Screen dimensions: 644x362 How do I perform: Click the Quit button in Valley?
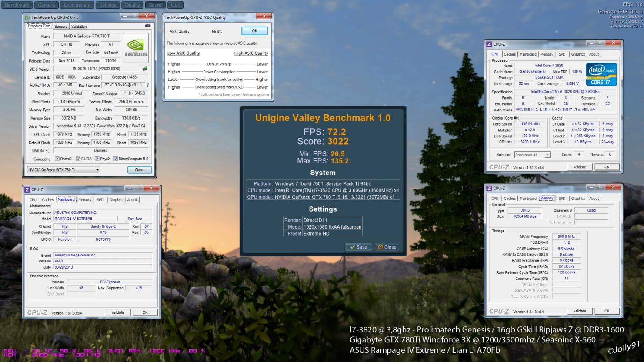(175, 5)
